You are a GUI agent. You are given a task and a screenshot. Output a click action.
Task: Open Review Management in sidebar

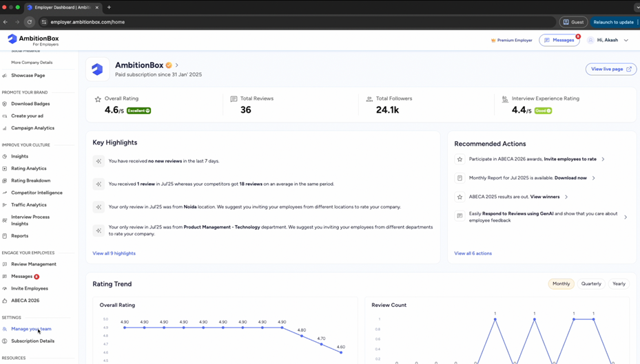click(33, 264)
